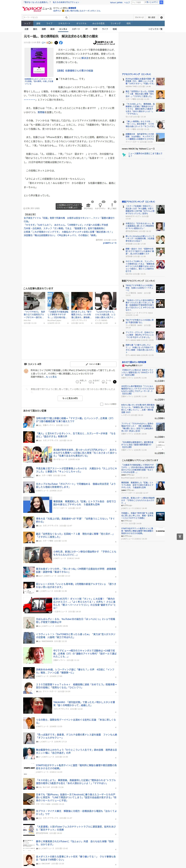Viewport: 186px width, 868px height.
Task: Click the J-CAST News publisher logo
Action: 104,43
